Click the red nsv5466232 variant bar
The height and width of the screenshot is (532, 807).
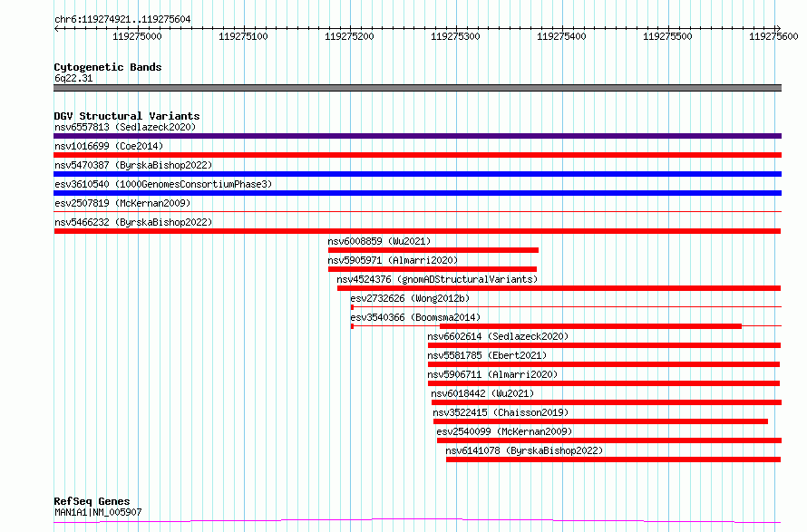tap(417, 231)
